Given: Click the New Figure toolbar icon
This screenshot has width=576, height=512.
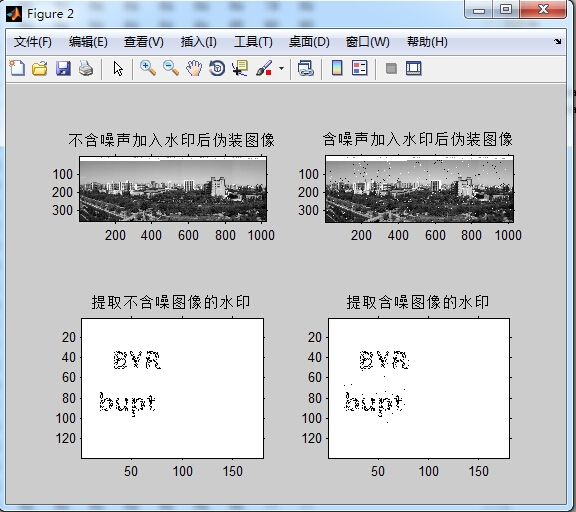Looking at the screenshot, I should click(17, 68).
